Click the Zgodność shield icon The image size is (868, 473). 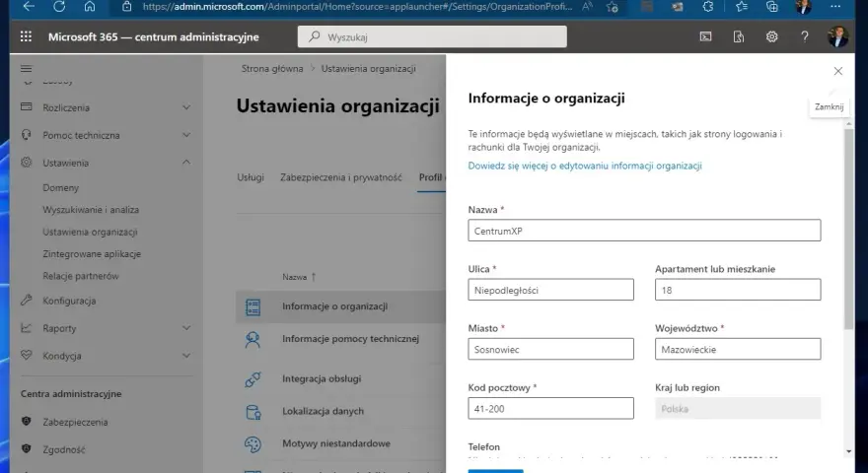click(26, 449)
